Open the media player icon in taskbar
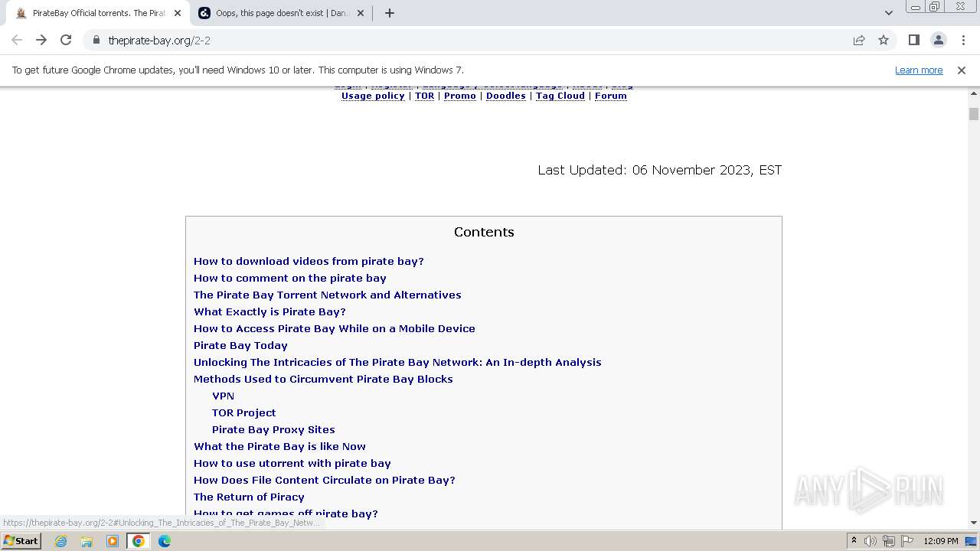The width and height of the screenshot is (980, 551). (113, 541)
